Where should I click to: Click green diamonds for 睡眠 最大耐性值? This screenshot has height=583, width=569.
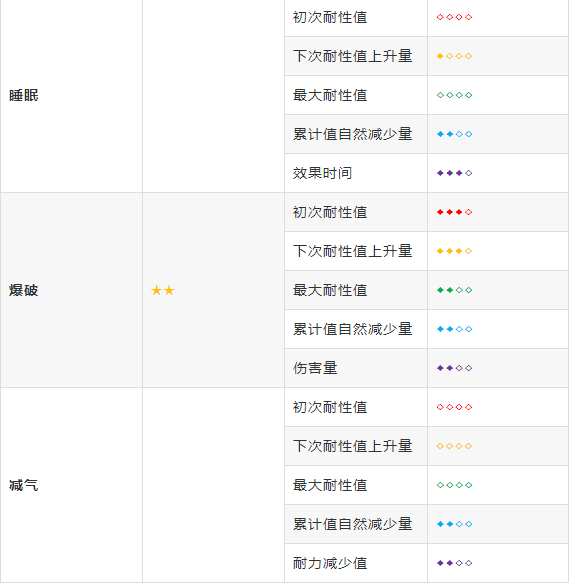click(x=454, y=95)
